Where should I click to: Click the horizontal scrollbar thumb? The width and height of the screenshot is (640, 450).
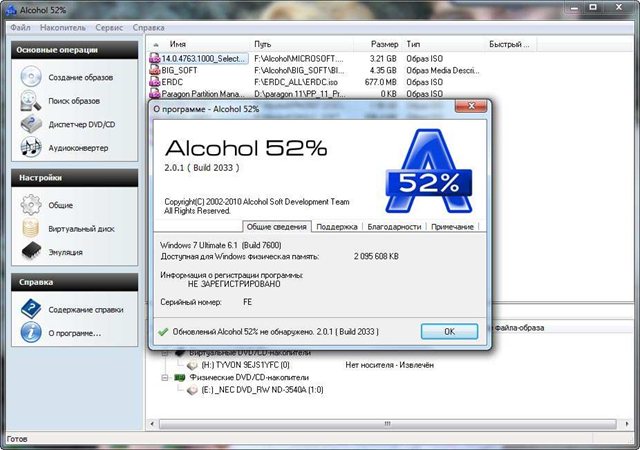(x=387, y=424)
